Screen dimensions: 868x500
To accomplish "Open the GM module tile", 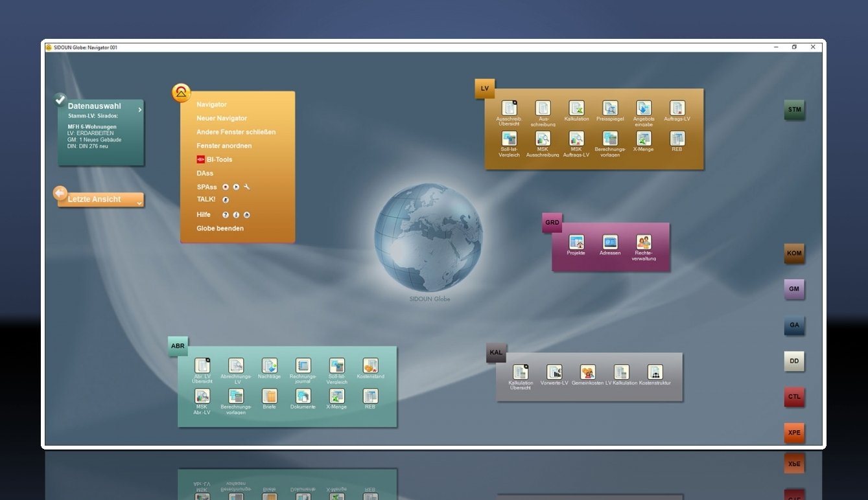I will [x=795, y=290].
